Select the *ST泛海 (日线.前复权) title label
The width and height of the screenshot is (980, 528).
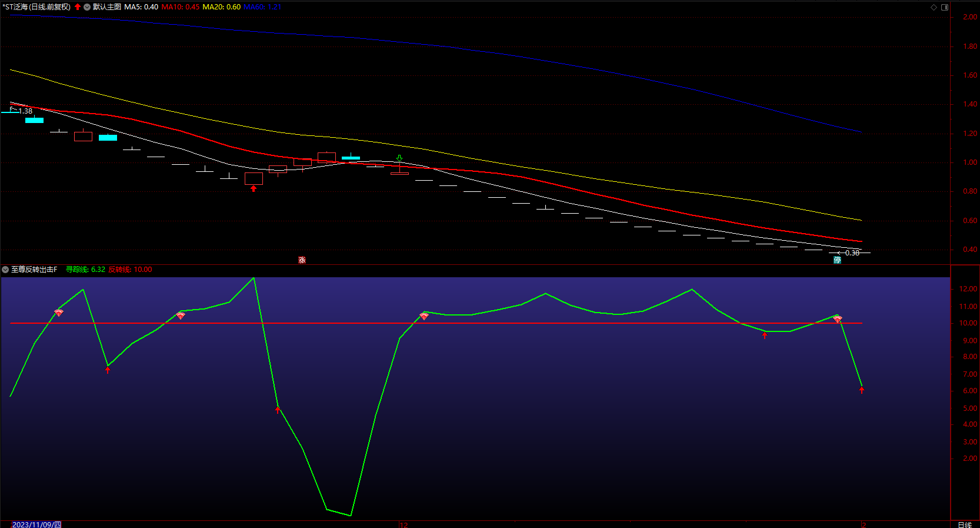[x=36, y=7]
